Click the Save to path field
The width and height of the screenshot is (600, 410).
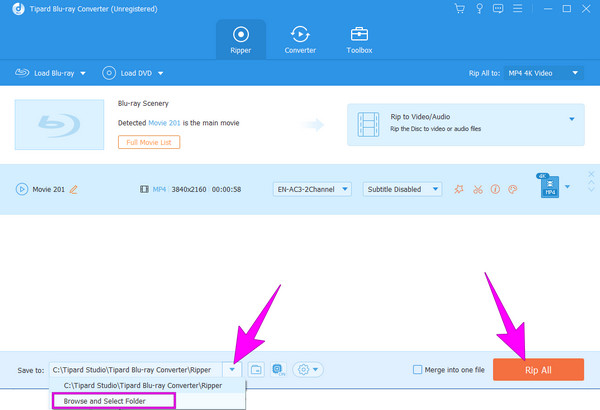tap(135, 370)
